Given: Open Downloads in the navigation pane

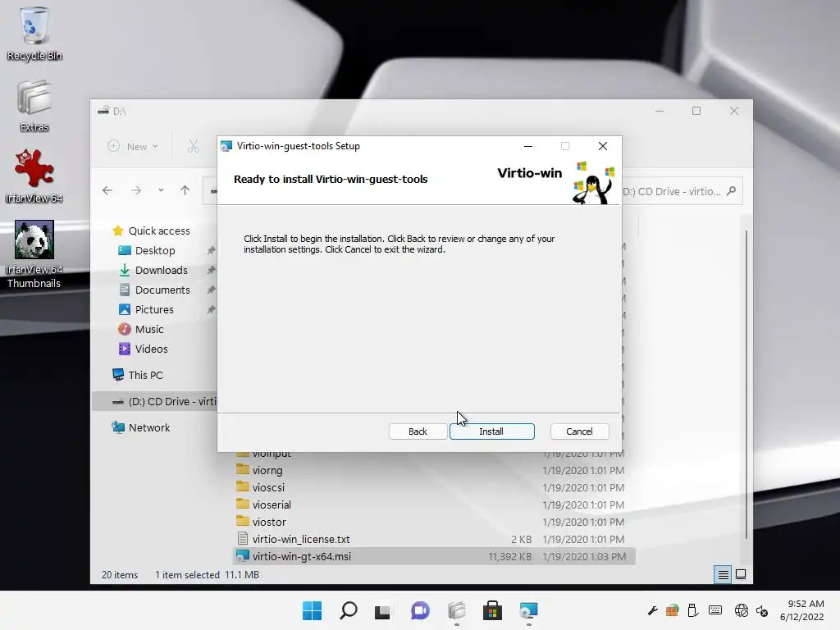Looking at the screenshot, I should [161, 271].
